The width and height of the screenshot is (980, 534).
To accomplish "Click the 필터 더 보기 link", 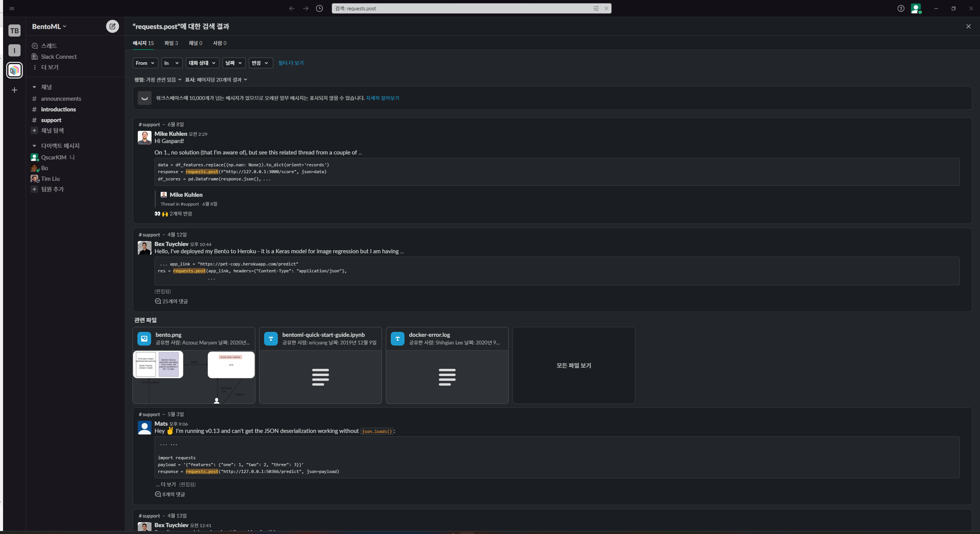I will click(x=291, y=63).
